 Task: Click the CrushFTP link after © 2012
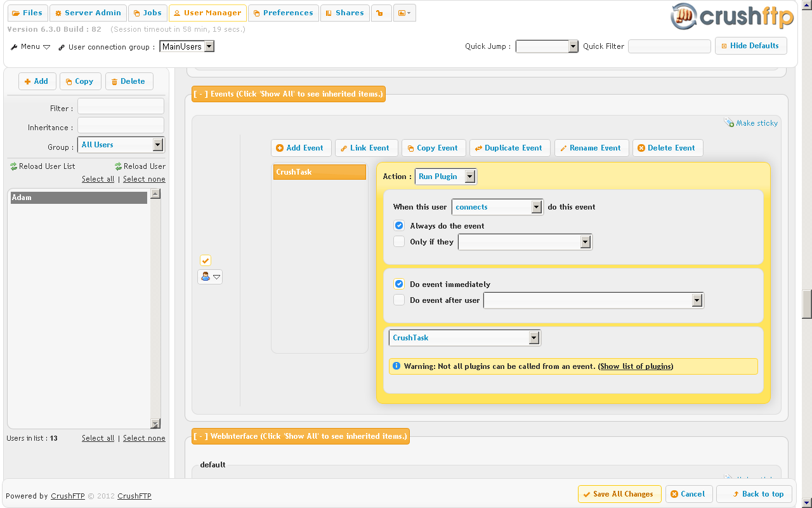coord(134,496)
